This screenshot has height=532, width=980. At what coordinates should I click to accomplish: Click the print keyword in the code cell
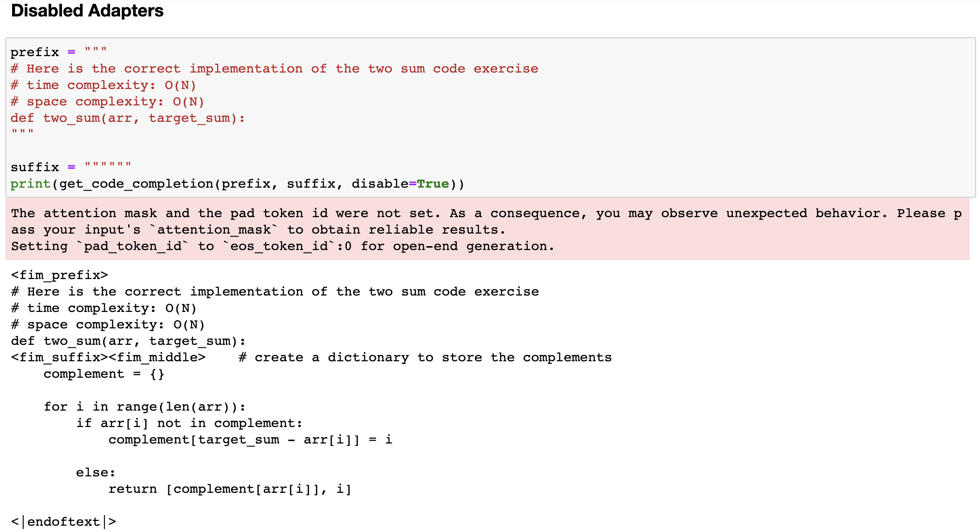(30, 184)
